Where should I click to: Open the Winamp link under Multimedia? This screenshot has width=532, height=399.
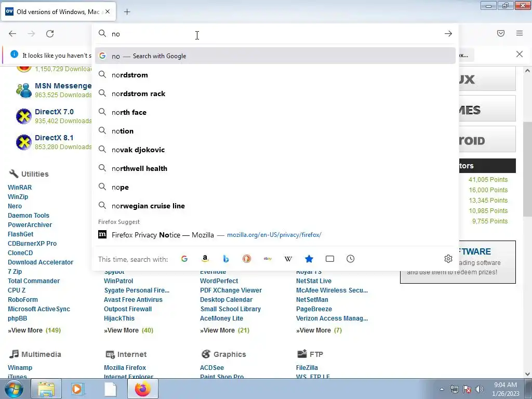(x=20, y=367)
